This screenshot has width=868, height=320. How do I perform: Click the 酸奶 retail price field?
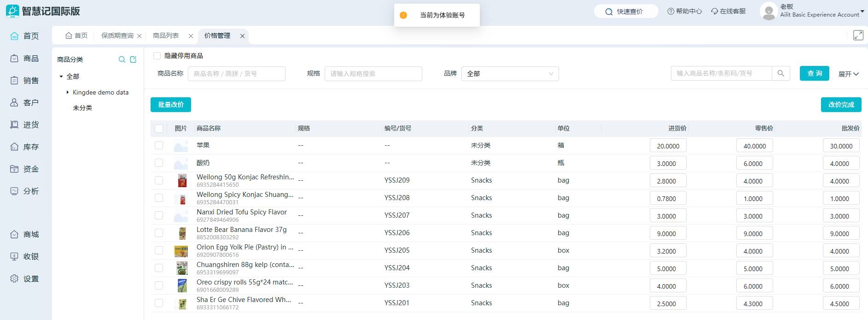pos(754,163)
